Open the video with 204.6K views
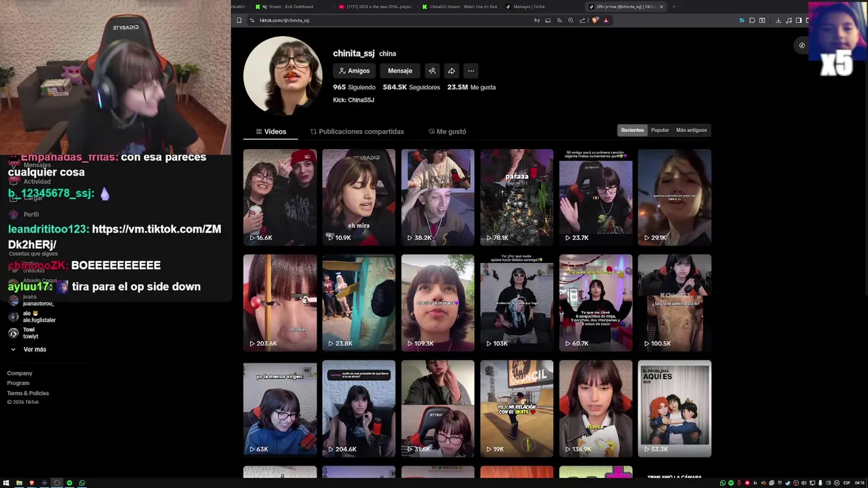The height and width of the screenshot is (488, 868). (359, 409)
